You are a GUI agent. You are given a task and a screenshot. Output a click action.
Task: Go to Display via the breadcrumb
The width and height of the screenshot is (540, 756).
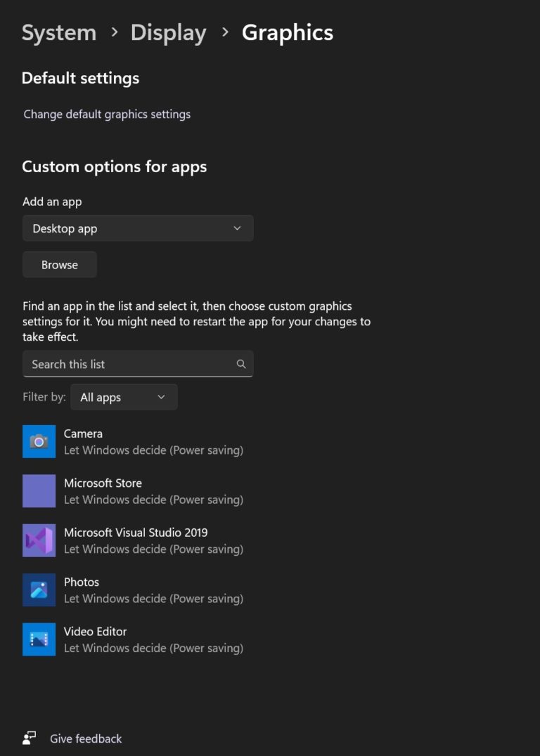(x=168, y=32)
